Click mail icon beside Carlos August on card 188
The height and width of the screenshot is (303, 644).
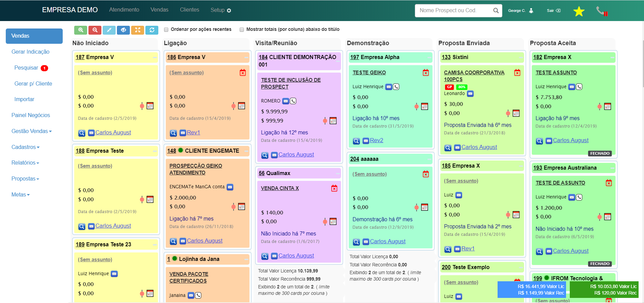[91, 226]
